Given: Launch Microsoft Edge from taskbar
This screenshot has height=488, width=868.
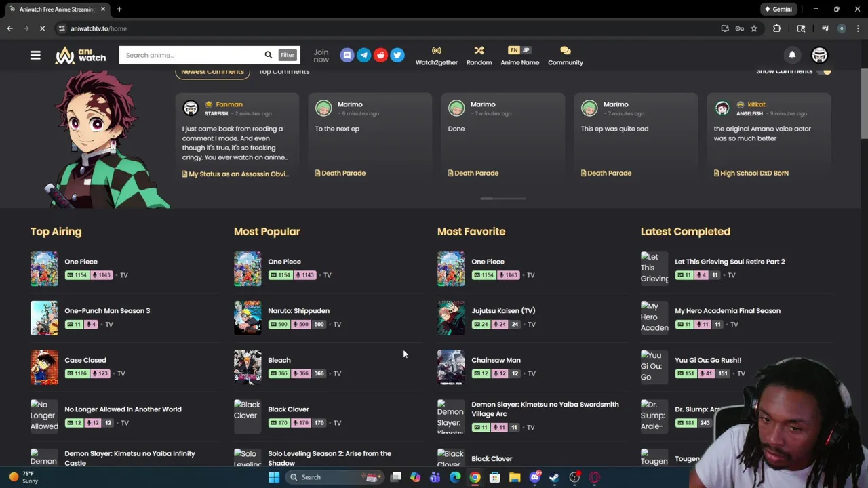Looking at the screenshot, I should (455, 477).
